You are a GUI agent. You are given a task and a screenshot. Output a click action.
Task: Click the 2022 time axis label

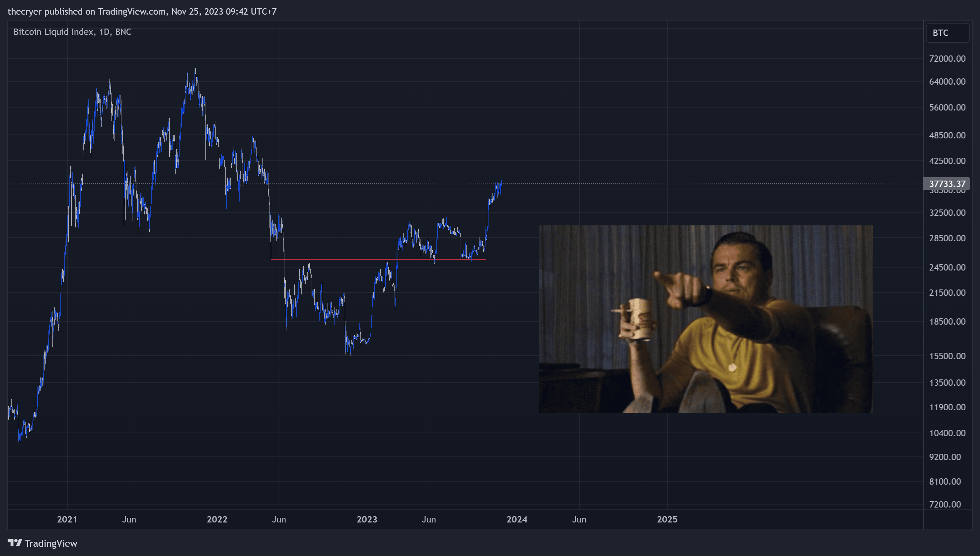pos(217,519)
